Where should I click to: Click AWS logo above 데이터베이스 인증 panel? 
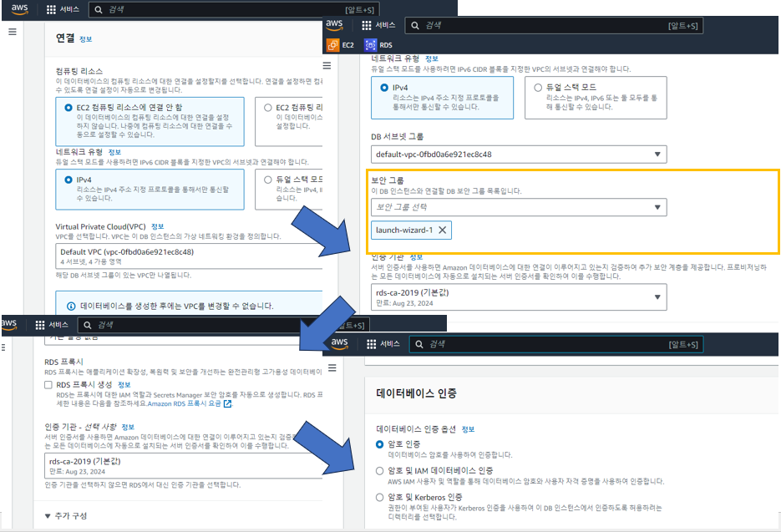[x=339, y=344]
